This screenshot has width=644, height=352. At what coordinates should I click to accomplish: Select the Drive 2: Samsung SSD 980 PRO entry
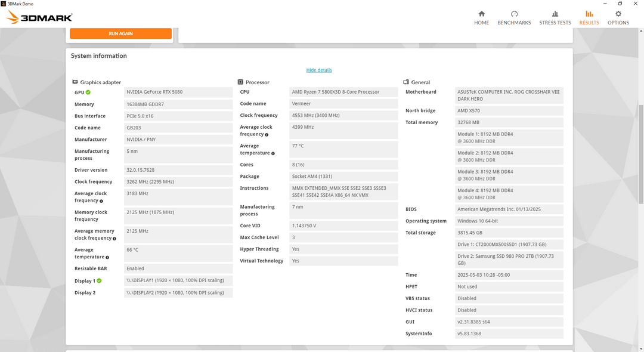click(509, 260)
